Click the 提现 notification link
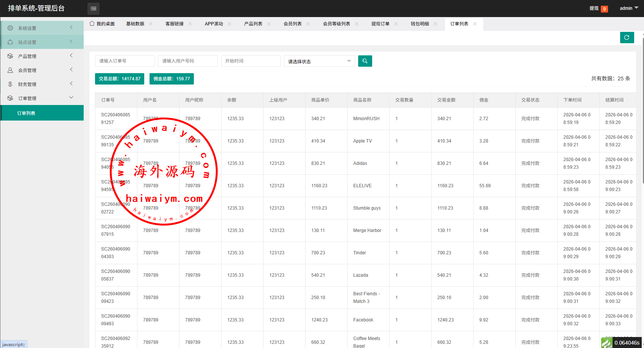The width and height of the screenshot is (644, 348). [594, 8]
